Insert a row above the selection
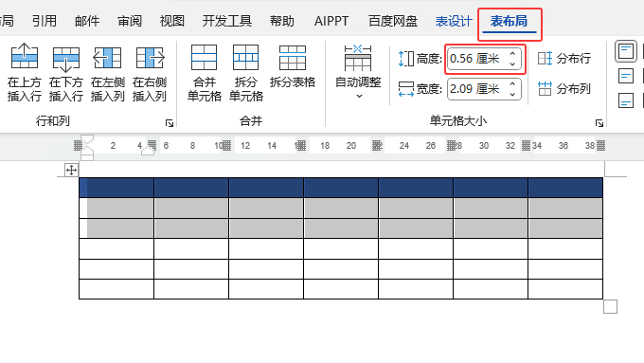The width and height of the screenshot is (644, 363). (x=25, y=72)
